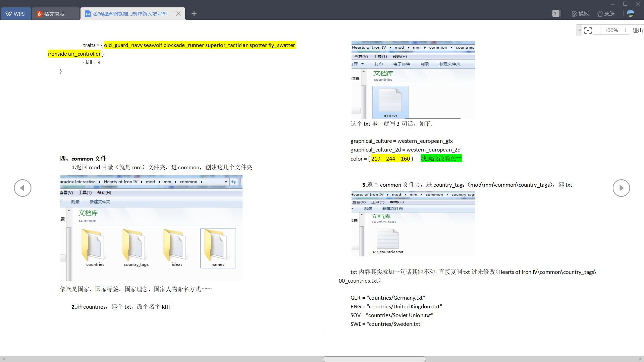Image resolution: width=644 pixels, height=362 pixels.
Task: Exit full-screen mode via 退出
Action: tap(638, 30)
